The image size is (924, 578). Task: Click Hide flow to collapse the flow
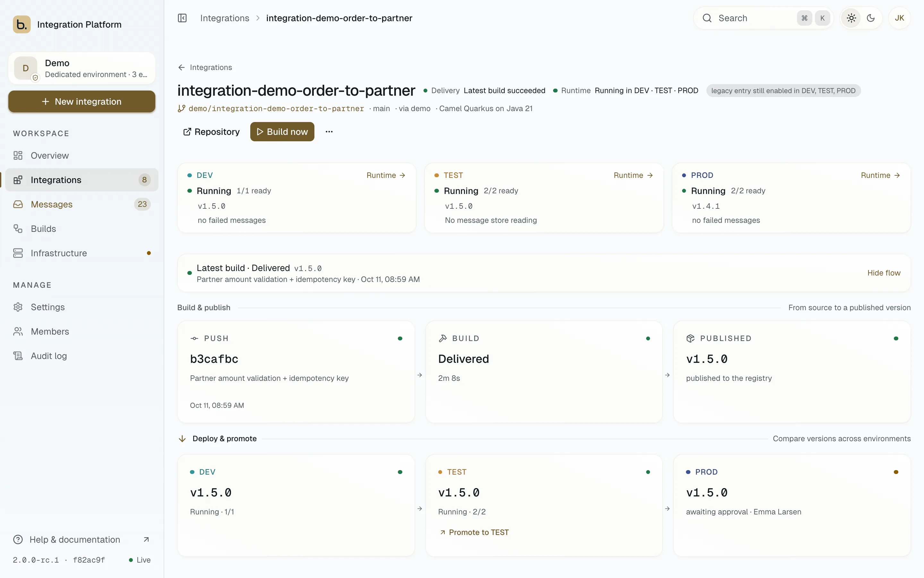[x=884, y=273]
